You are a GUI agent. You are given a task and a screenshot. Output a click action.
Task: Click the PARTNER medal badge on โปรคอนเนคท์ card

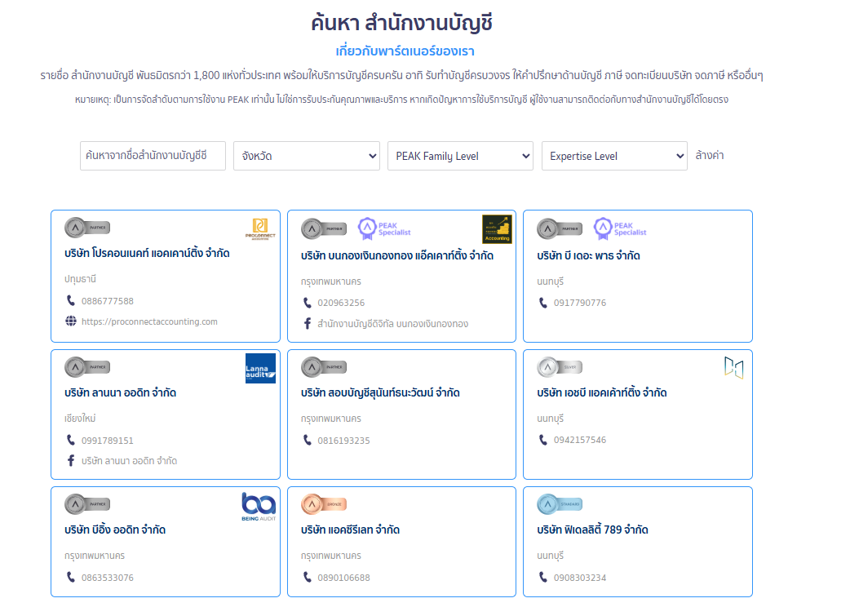(x=87, y=228)
